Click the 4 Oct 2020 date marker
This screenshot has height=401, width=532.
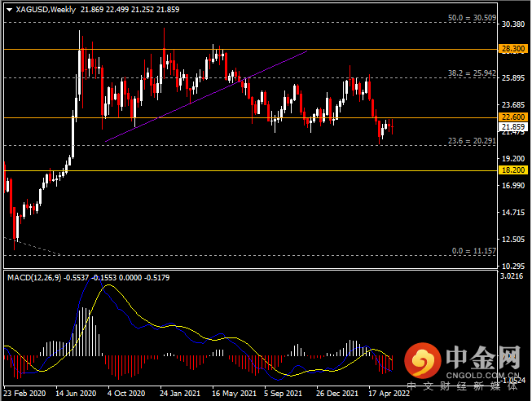(x=126, y=394)
